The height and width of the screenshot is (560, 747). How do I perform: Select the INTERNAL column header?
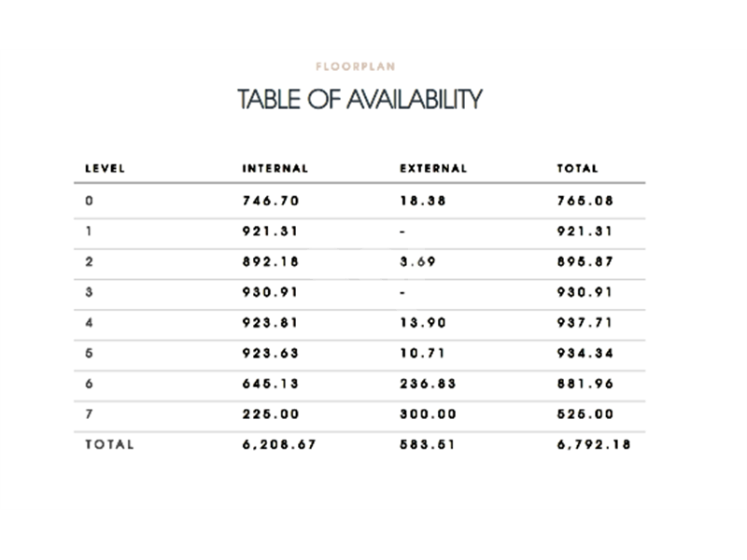click(x=275, y=169)
